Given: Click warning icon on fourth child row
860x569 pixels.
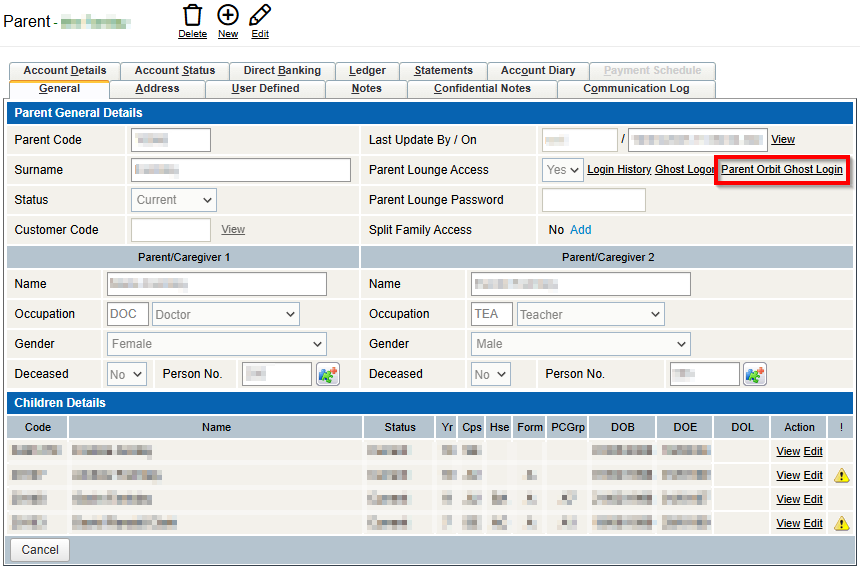Looking at the screenshot, I should pos(842,523).
